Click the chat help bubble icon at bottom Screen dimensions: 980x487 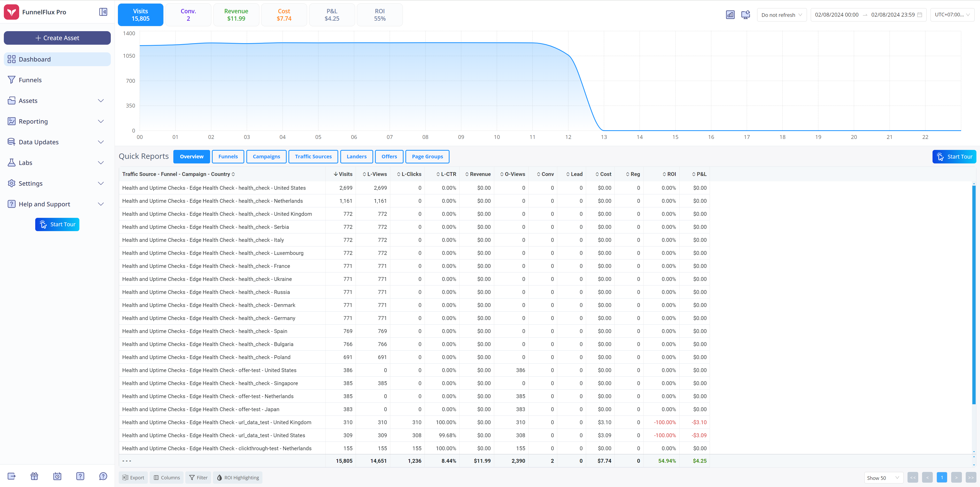(x=103, y=476)
